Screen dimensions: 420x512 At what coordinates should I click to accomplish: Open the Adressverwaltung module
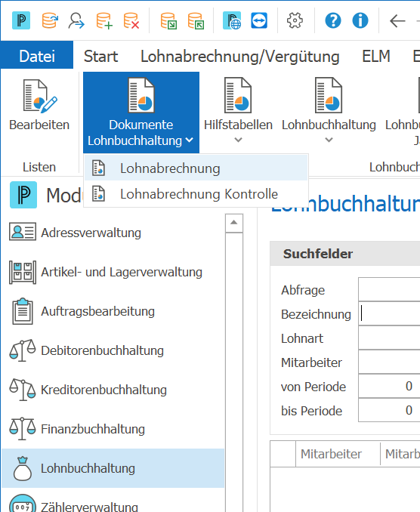(x=113, y=233)
